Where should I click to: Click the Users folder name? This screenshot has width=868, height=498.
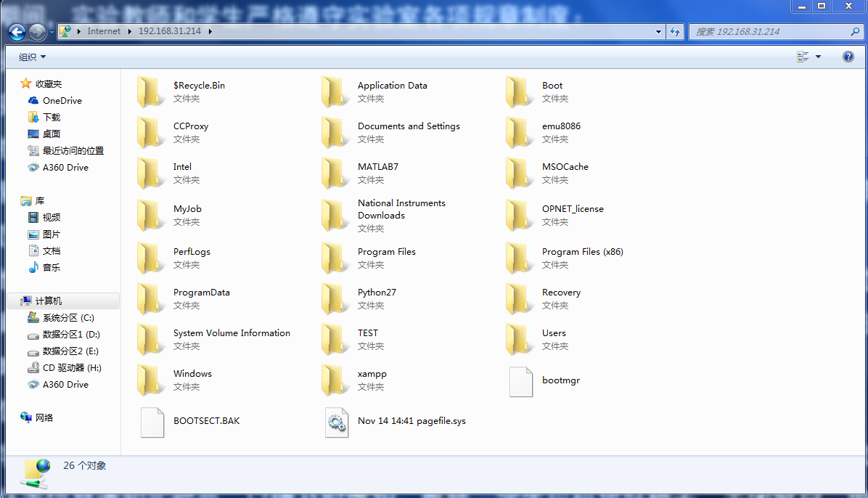(554, 333)
